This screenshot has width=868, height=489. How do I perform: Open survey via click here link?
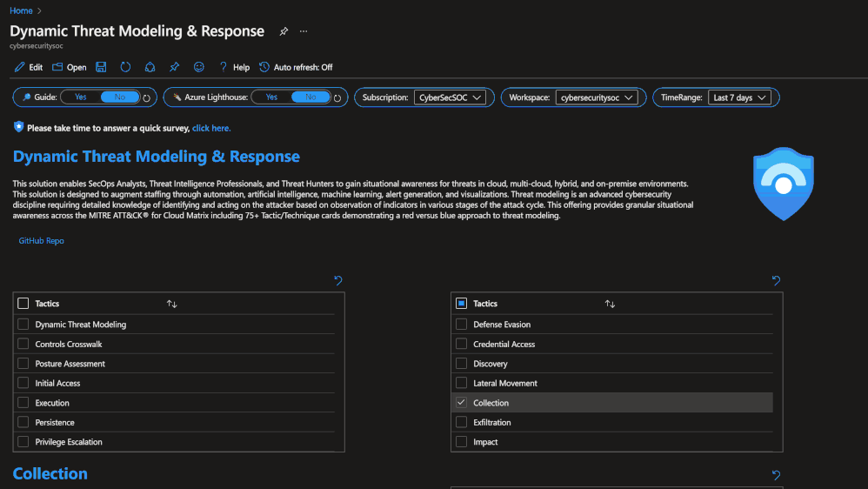coord(210,128)
